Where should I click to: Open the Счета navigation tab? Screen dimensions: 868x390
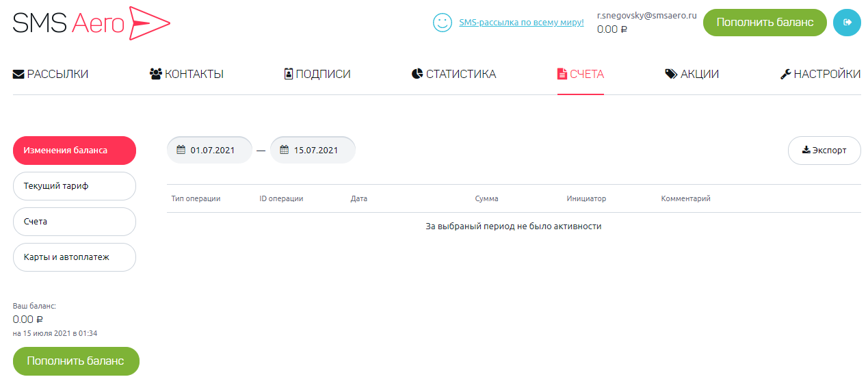[x=581, y=74]
